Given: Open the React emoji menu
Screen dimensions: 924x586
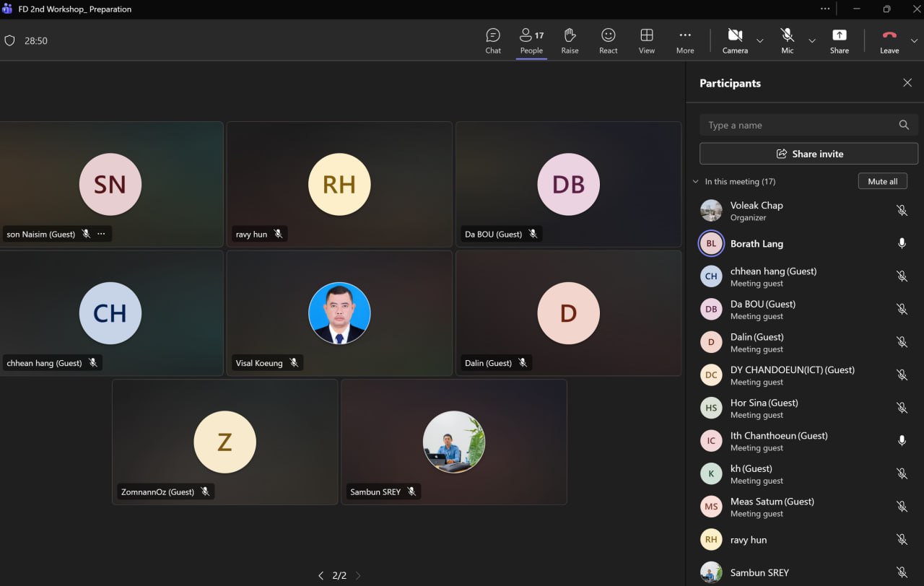Looking at the screenshot, I should (608, 40).
